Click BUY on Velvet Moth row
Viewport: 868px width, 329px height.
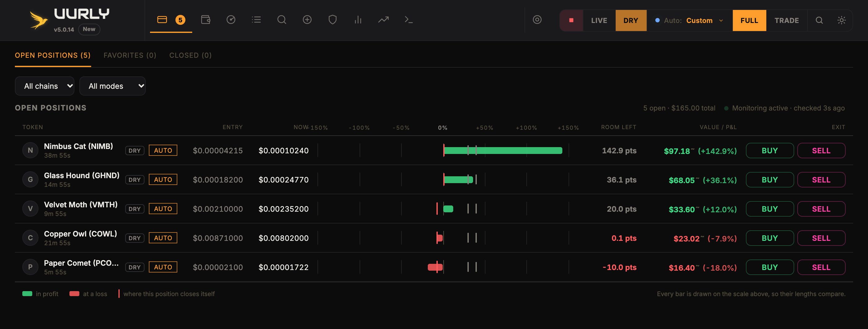770,209
